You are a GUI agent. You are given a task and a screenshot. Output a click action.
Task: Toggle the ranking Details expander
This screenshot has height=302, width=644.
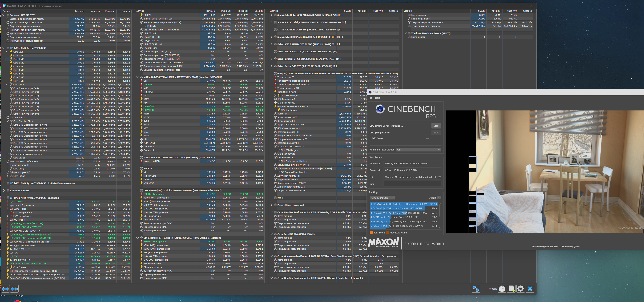click(x=439, y=198)
